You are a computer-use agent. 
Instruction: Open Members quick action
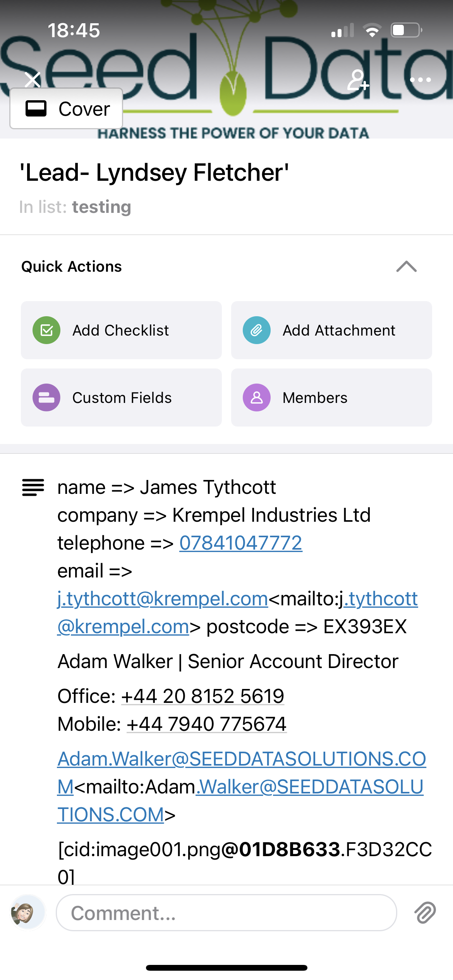pyautogui.click(x=331, y=397)
